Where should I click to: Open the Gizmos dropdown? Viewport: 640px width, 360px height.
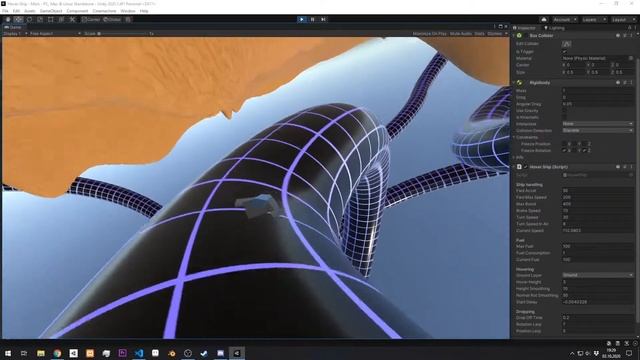point(497,34)
